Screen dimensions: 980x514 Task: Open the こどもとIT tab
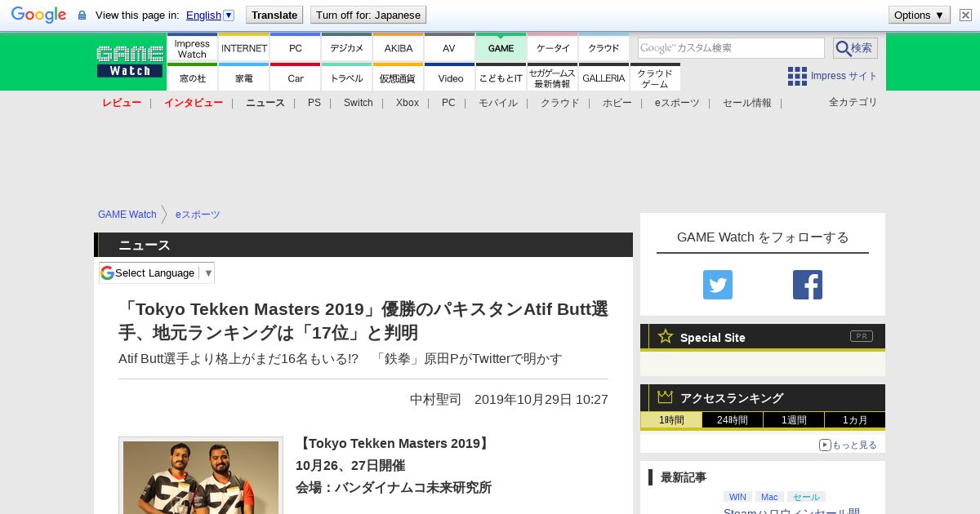501,78
